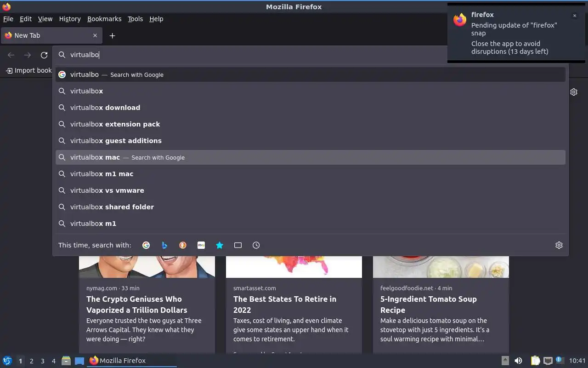Open the Edit menu
This screenshot has width=588, height=368.
tap(26, 19)
